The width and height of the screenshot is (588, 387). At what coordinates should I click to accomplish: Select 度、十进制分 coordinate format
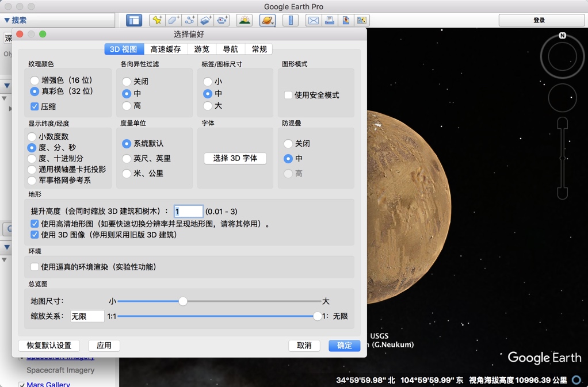click(x=32, y=159)
